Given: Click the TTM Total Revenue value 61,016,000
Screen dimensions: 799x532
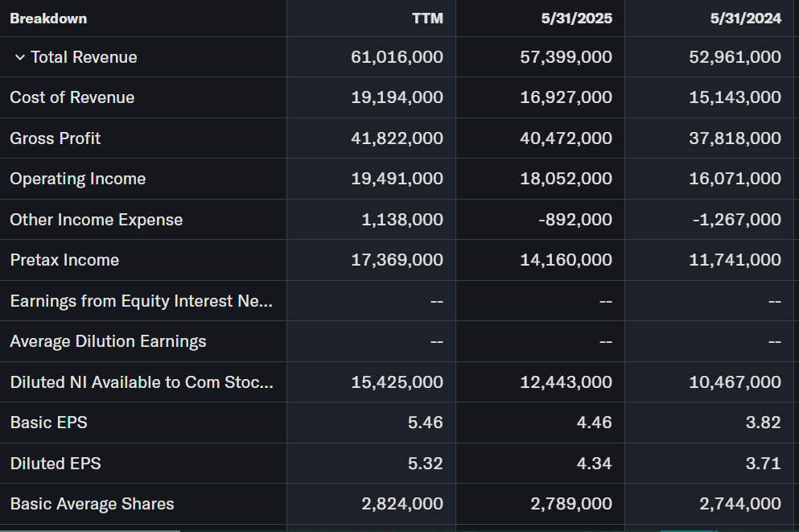Looking at the screenshot, I should point(397,57).
